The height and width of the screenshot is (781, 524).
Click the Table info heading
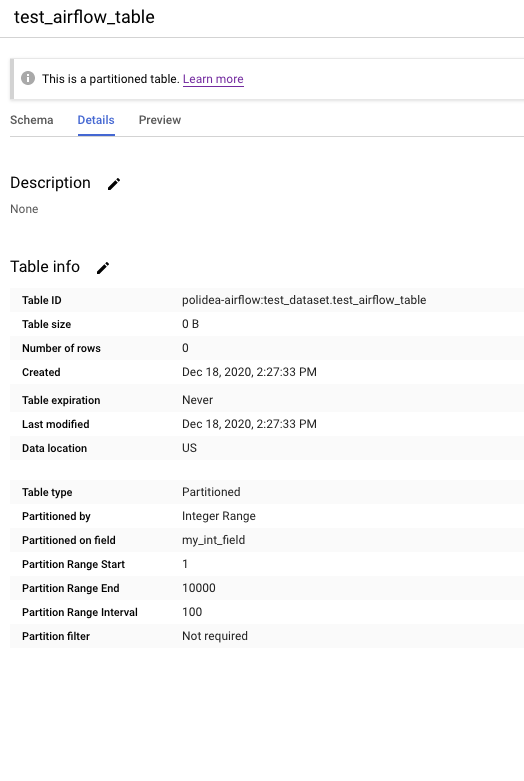[x=45, y=266]
